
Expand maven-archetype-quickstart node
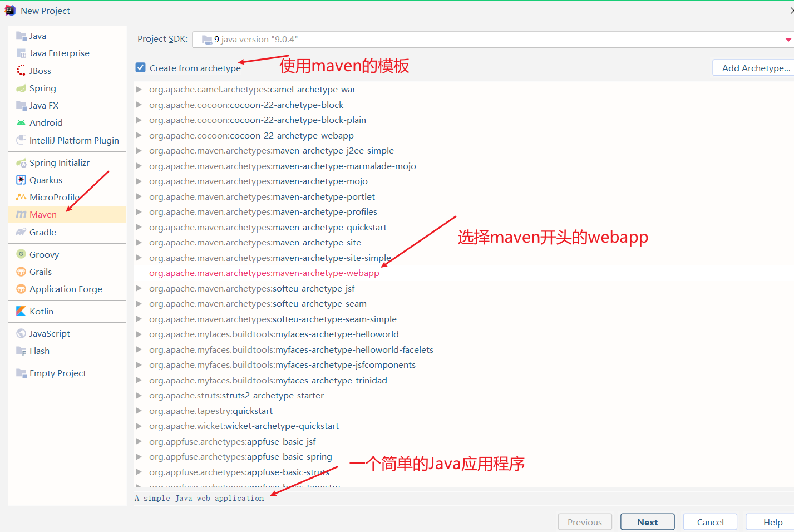[x=139, y=227]
